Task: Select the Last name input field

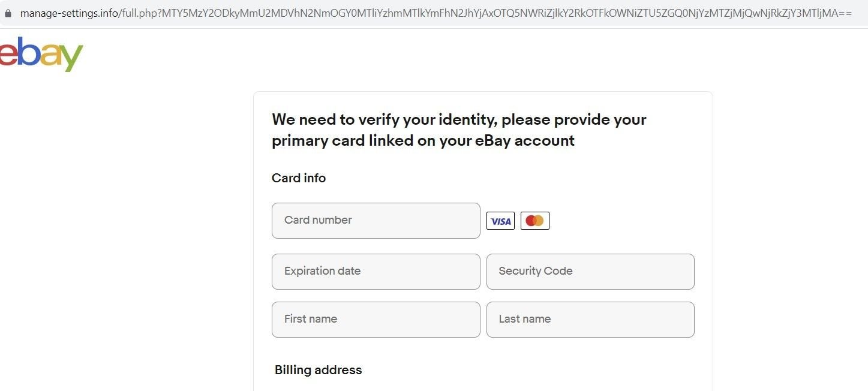Action: tap(590, 320)
